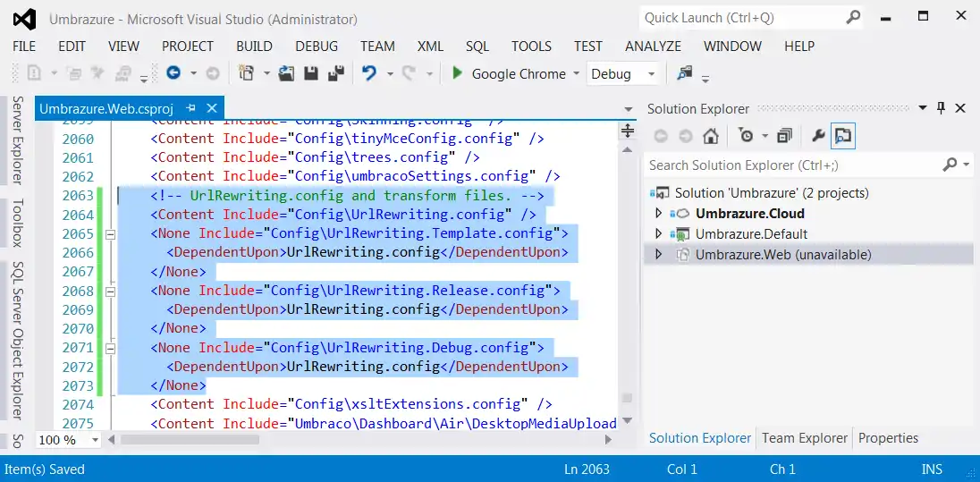Open the New Project dropdown arrow
This screenshot has width=980, height=482.
266,73
